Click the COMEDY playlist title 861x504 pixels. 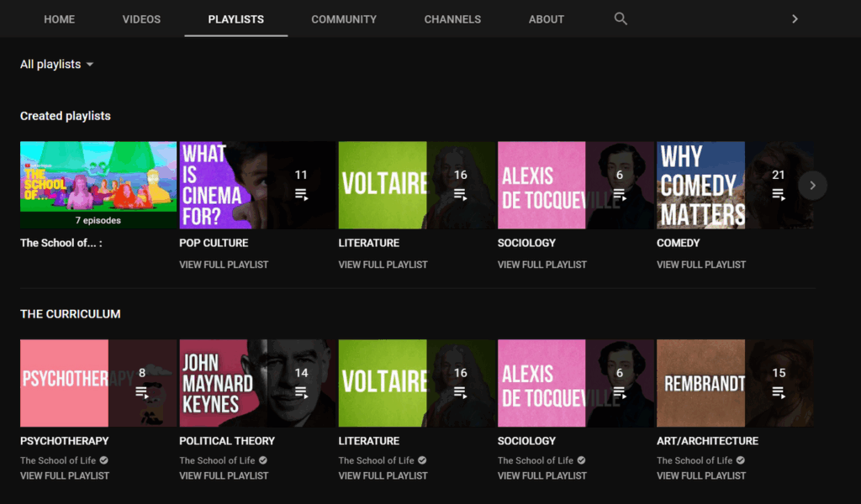679,243
